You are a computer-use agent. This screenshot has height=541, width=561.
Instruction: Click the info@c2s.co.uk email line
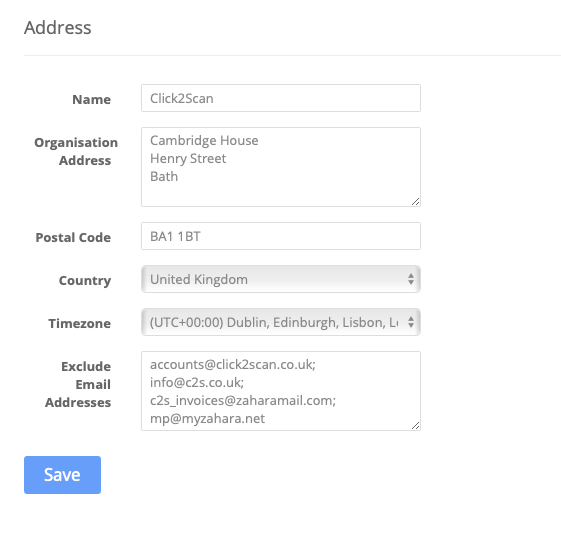click(197, 382)
